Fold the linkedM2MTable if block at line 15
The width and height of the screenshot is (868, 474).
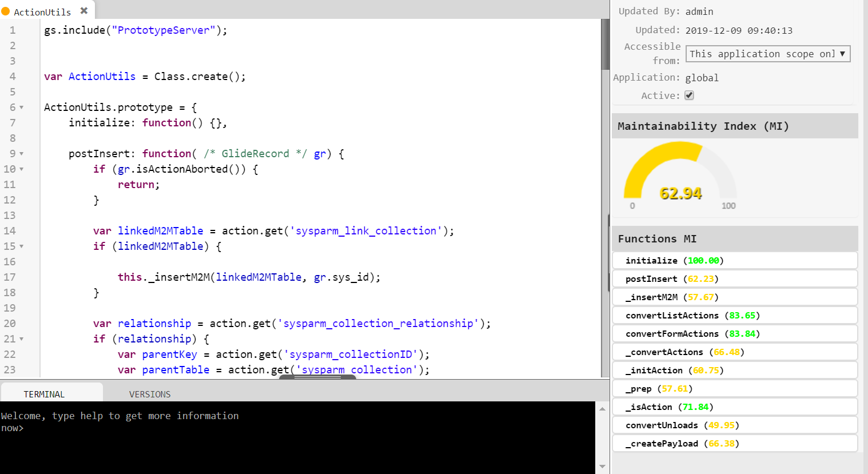click(22, 246)
